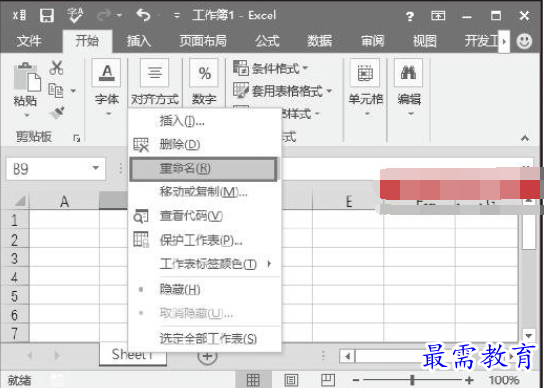Expand Tab Color submenu

coord(269,264)
